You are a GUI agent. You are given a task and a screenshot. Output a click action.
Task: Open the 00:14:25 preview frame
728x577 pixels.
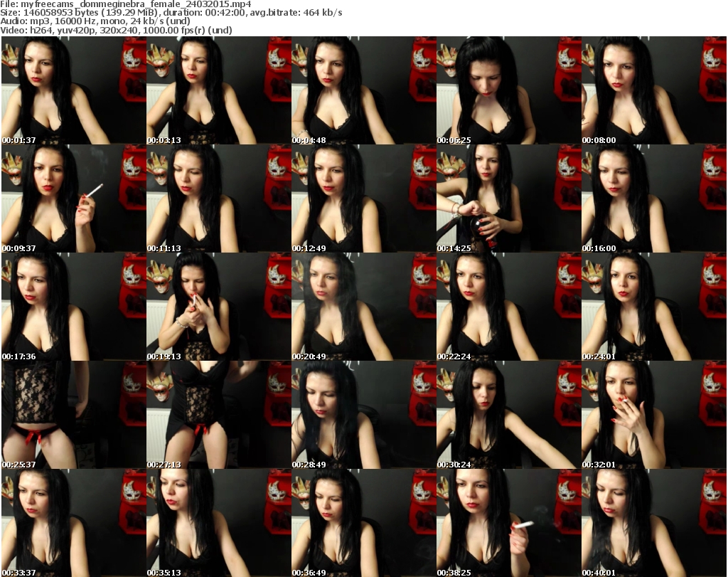point(509,198)
